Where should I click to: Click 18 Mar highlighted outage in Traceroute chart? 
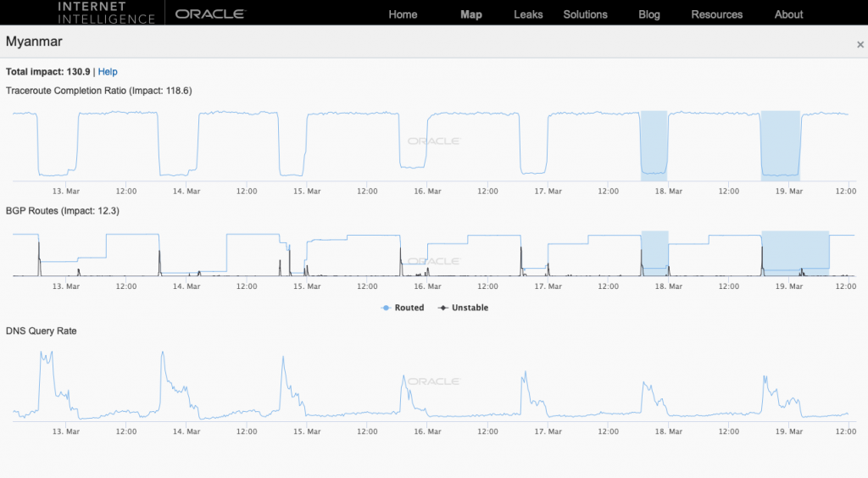click(x=654, y=146)
